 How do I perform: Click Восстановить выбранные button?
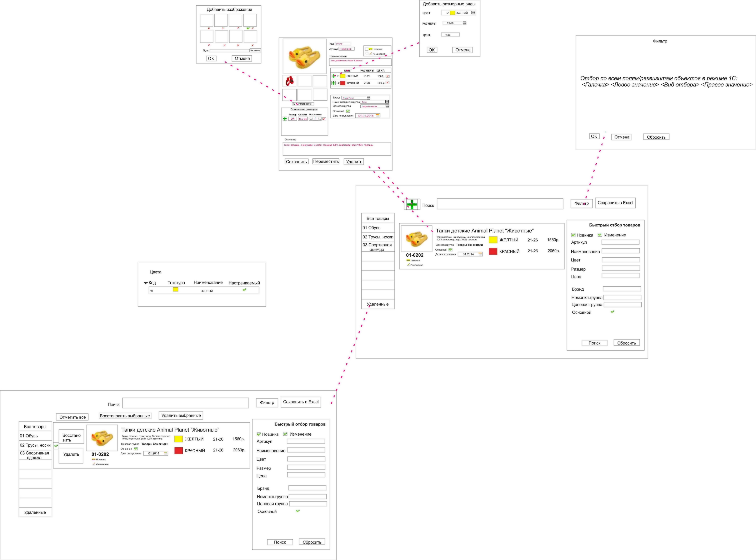click(x=125, y=416)
